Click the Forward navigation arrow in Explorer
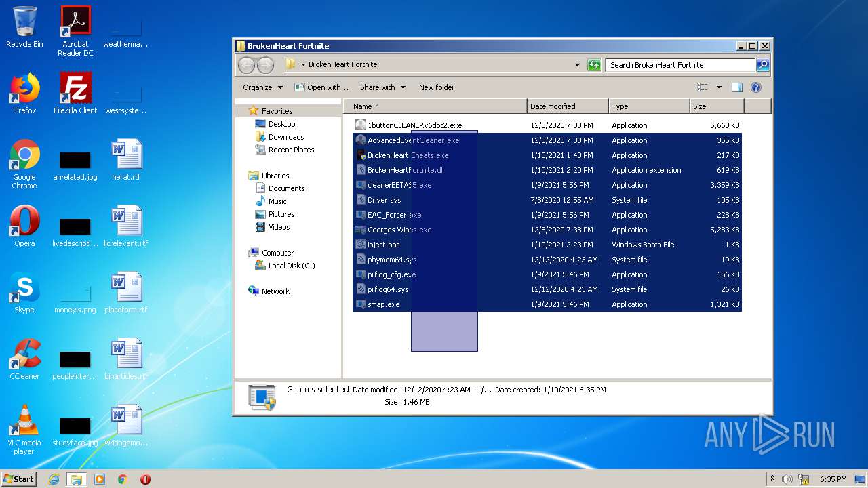Screen dimensions: 868x488 (266, 65)
